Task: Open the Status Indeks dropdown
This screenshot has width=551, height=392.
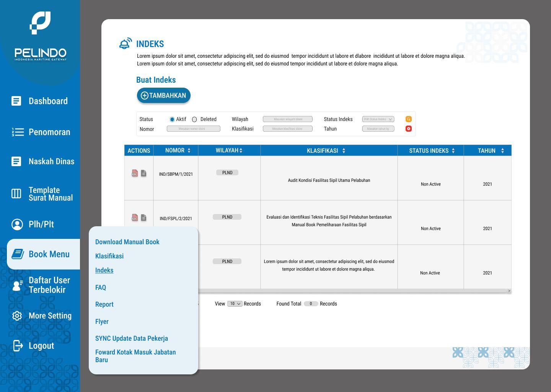Action: [x=378, y=119]
